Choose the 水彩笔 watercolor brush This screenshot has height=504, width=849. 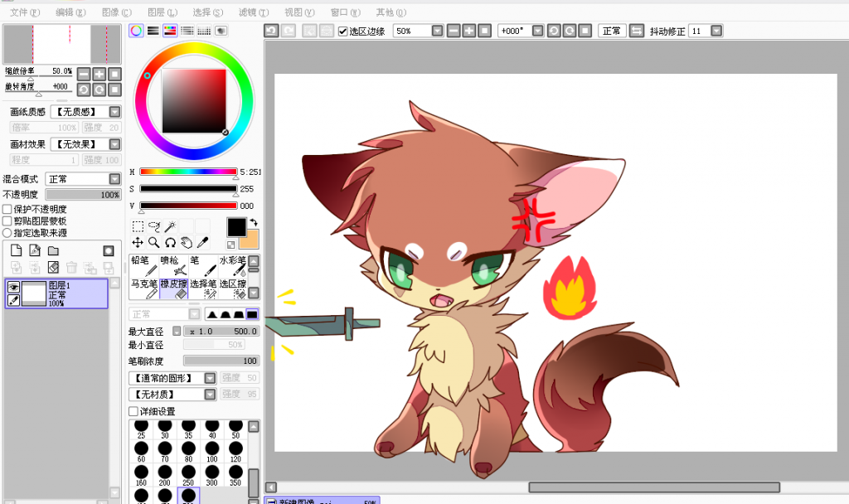(x=232, y=266)
